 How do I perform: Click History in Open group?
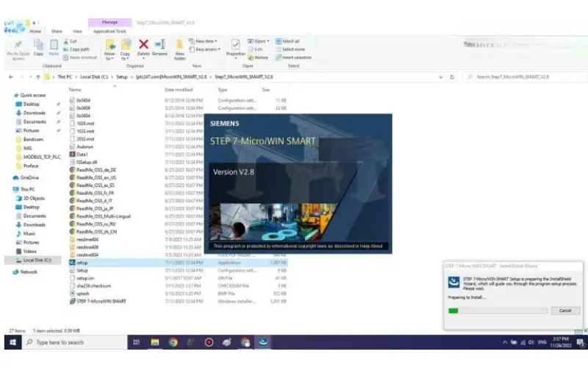[x=258, y=57]
